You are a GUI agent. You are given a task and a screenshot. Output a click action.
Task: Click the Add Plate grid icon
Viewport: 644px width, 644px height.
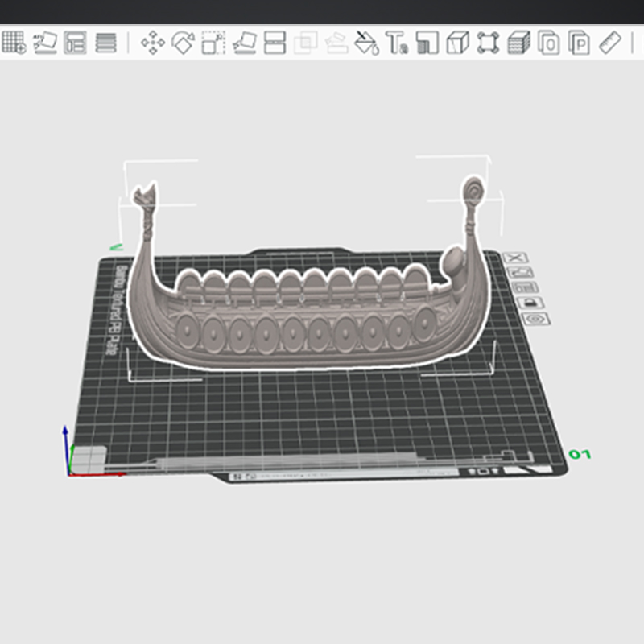click(x=14, y=43)
